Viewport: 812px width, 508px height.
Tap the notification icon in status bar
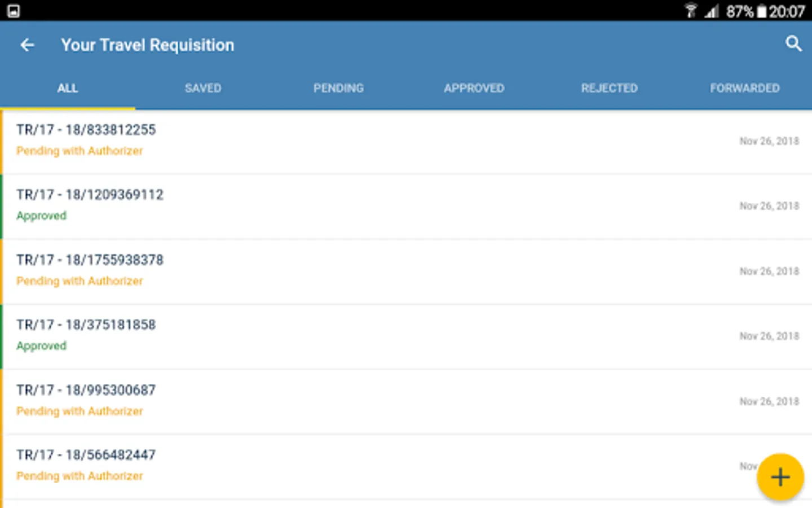14,11
